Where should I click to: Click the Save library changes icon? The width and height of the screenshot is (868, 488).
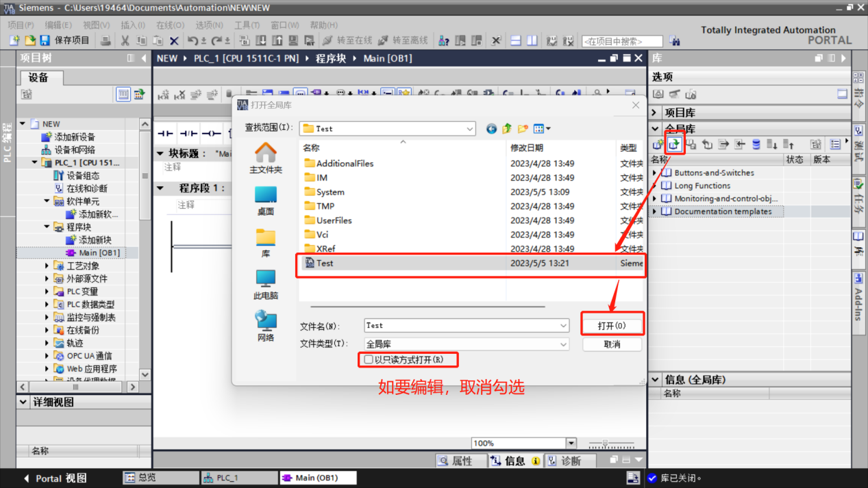[x=691, y=144]
